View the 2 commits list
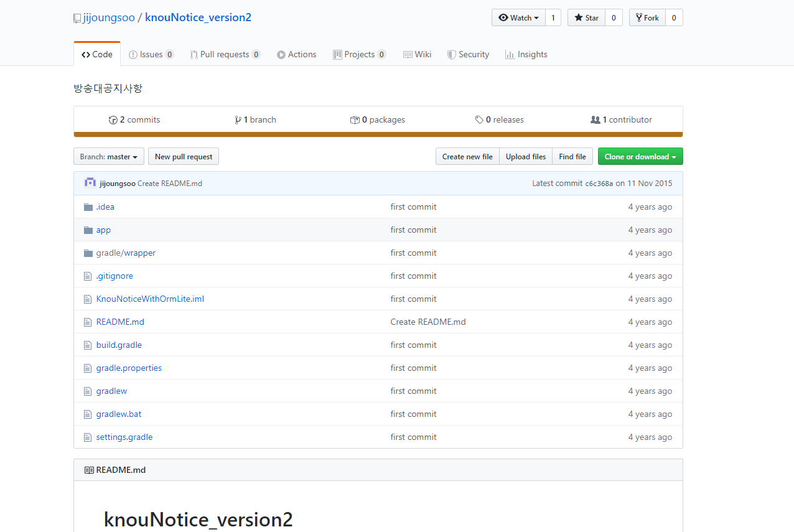This screenshot has width=794, height=532. point(134,120)
